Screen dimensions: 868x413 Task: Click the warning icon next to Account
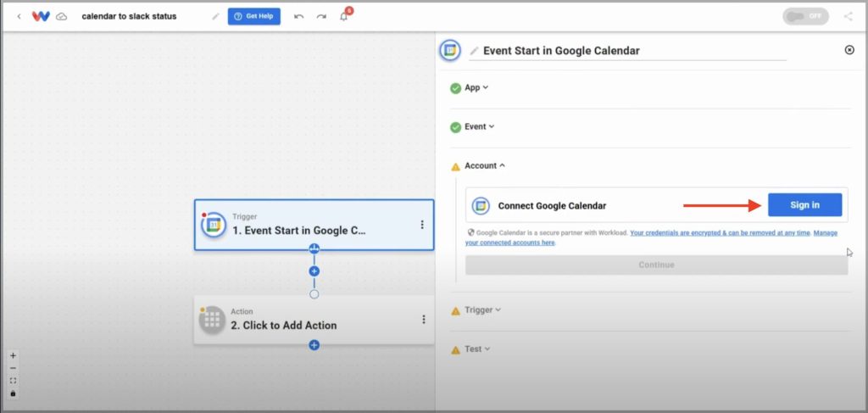(455, 166)
